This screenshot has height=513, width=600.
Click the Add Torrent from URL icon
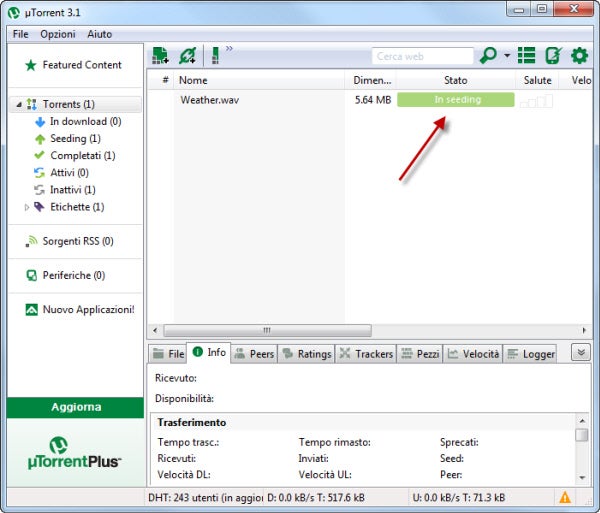pos(188,56)
